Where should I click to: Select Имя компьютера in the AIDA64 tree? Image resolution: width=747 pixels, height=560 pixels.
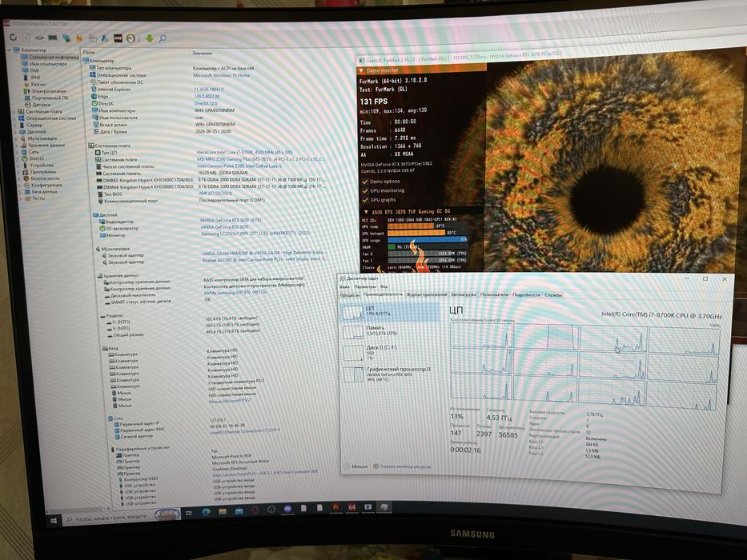[43, 63]
